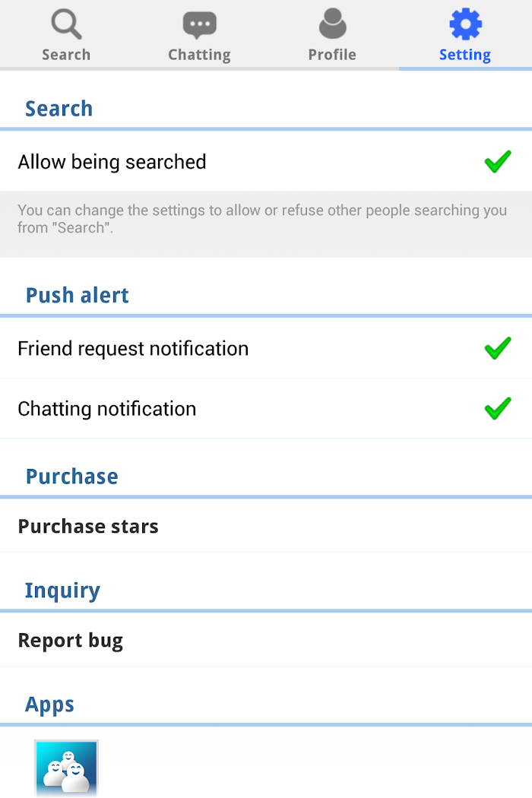This screenshot has height=798, width=532.
Task: Turn off Chatting notification checkmark
Action: tap(497, 409)
